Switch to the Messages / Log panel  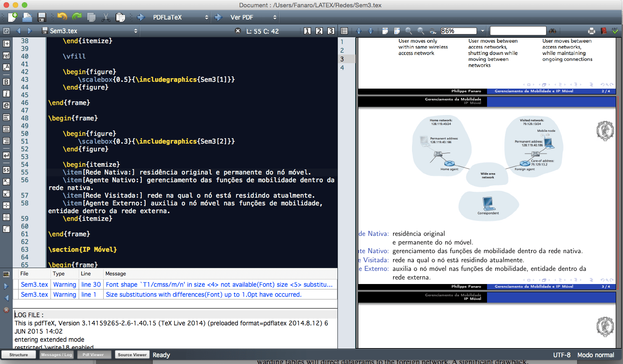(x=56, y=355)
